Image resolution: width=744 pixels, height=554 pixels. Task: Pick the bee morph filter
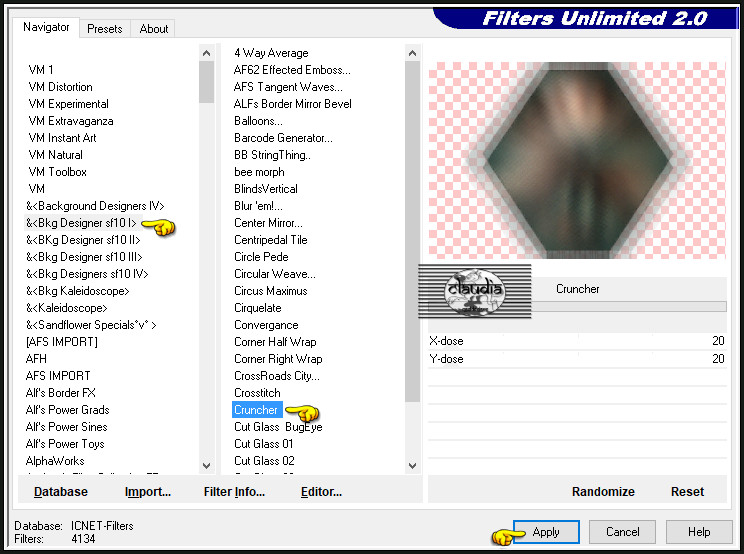(x=259, y=173)
